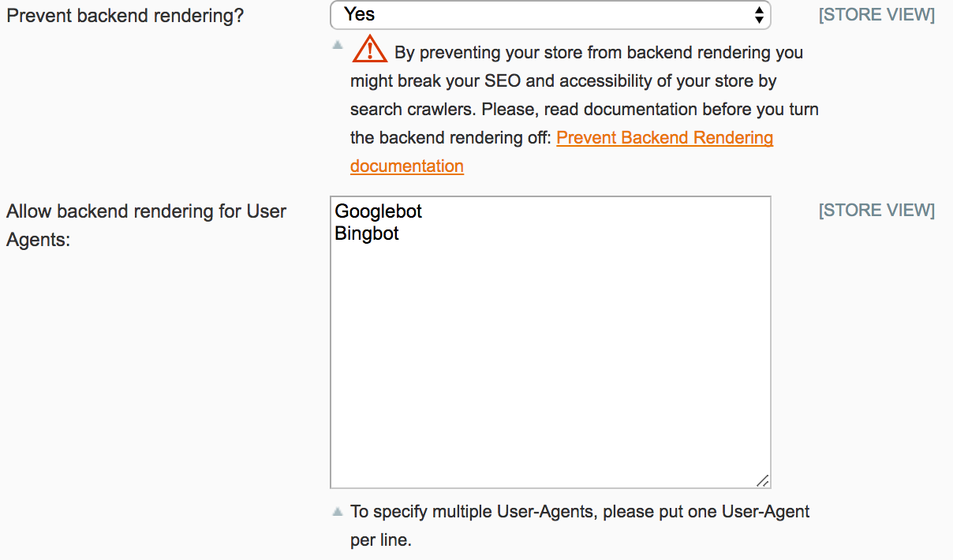Click the up stepper arrow on the Yes dropdown
The image size is (953, 560).
[x=758, y=11]
